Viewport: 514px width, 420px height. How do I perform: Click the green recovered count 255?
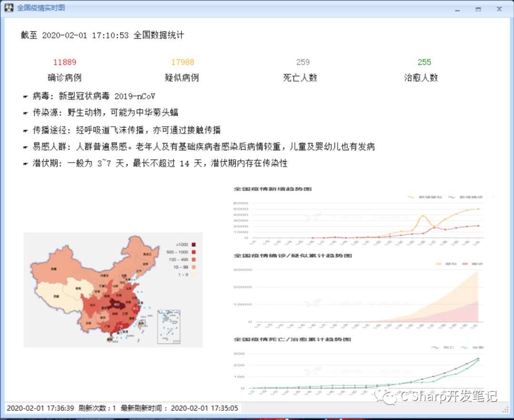424,62
